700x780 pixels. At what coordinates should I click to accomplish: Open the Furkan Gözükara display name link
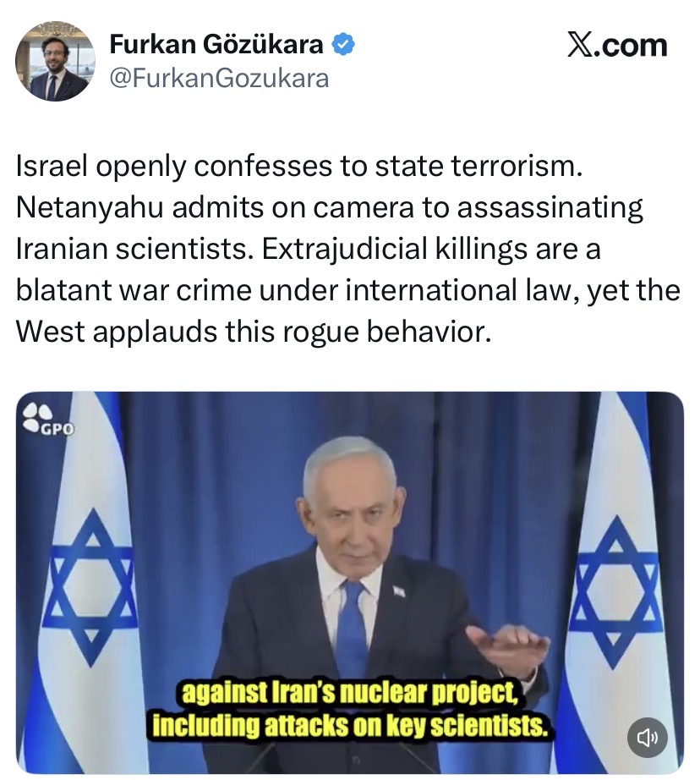(216, 44)
